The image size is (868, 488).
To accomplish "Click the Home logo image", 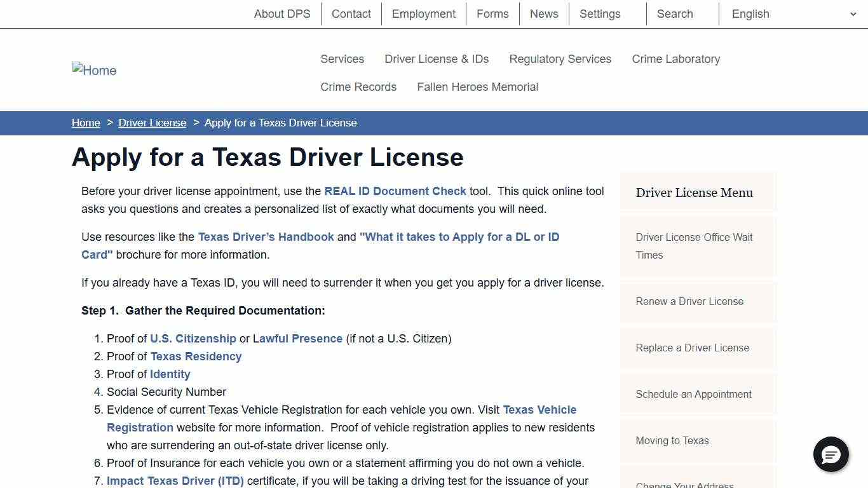I will [x=94, y=70].
